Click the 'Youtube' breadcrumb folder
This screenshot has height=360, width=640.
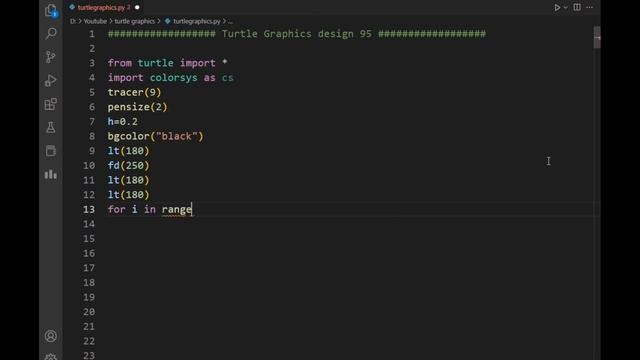pos(95,21)
